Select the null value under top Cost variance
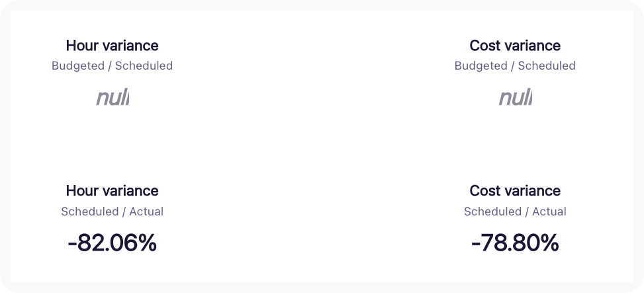The image size is (644, 293). [515, 98]
